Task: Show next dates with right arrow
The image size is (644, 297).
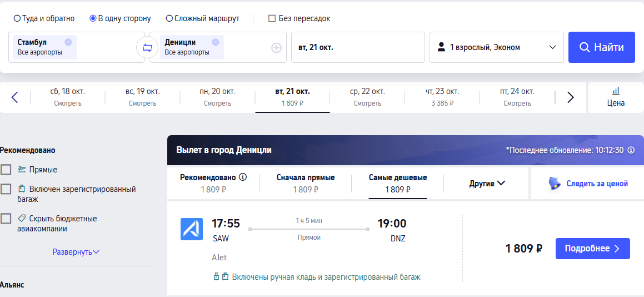Action: pos(570,97)
